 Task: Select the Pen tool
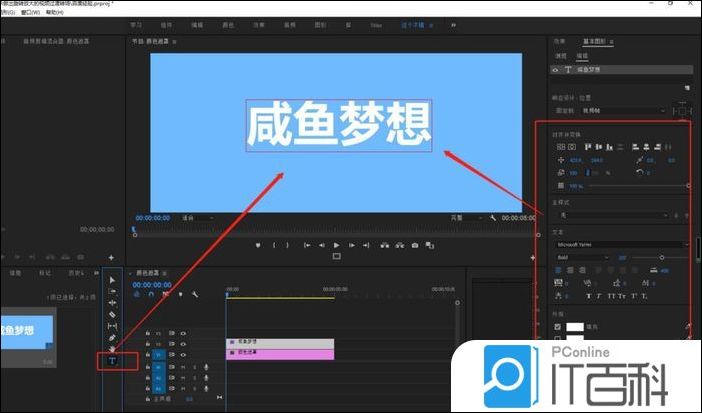coord(112,337)
